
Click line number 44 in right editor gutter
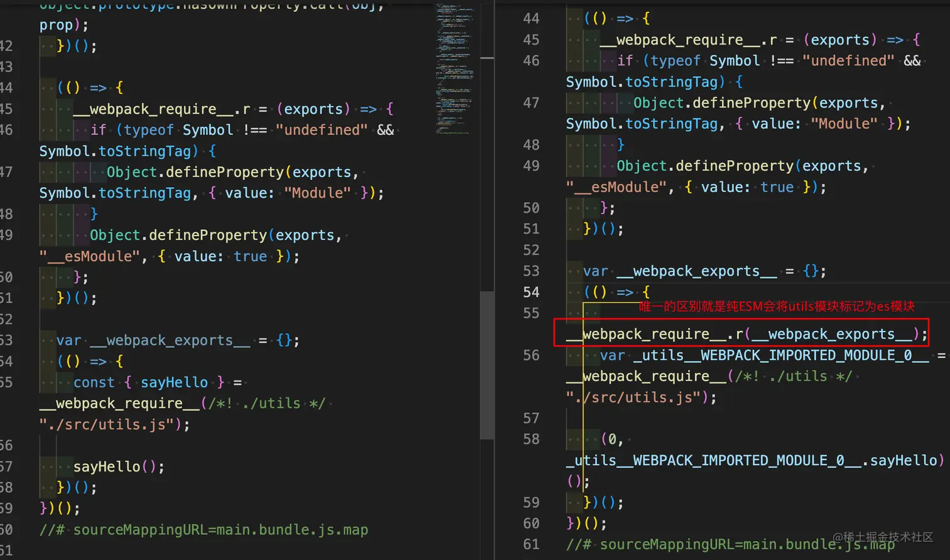pyautogui.click(x=531, y=18)
